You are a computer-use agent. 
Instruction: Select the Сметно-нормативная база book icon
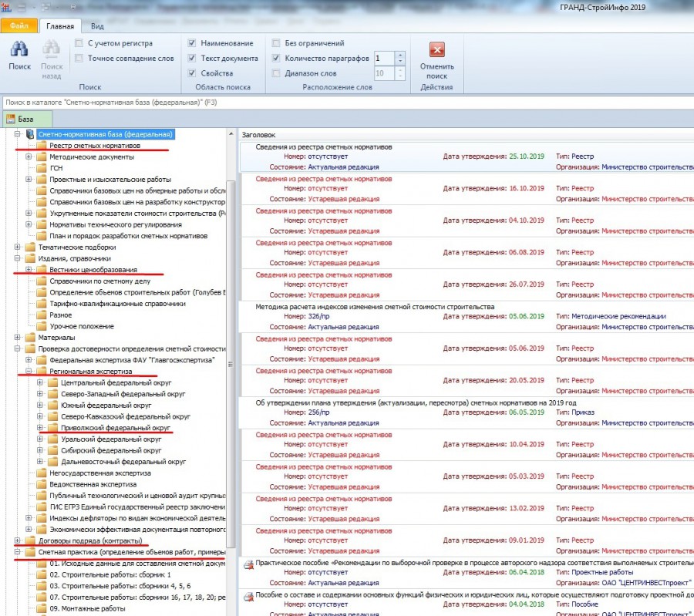[x=30, y=134]
